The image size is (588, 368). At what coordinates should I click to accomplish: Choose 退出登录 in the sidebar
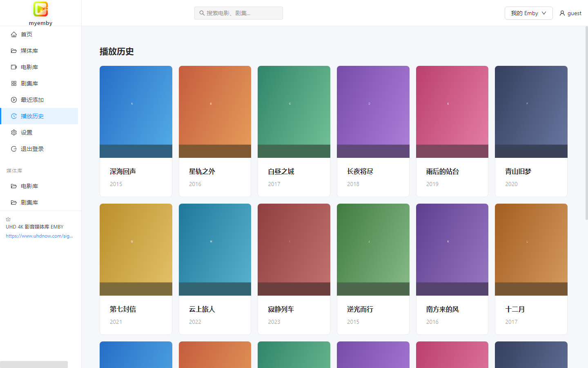(39, 149)
